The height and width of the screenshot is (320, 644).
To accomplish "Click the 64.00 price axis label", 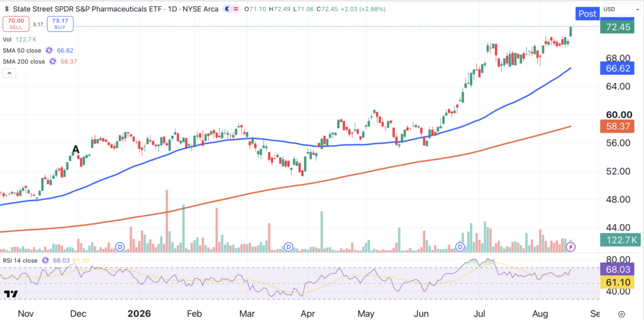I will [x=619, y=86].
